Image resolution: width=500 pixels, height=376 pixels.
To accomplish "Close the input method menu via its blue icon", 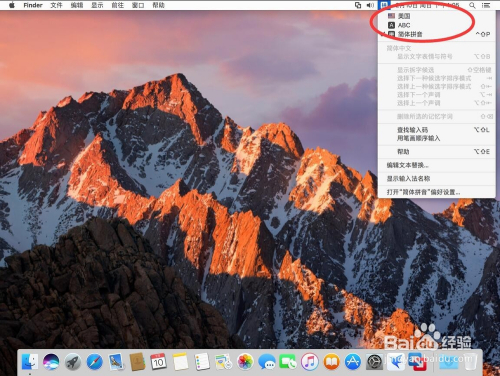I will pos(384,5).
